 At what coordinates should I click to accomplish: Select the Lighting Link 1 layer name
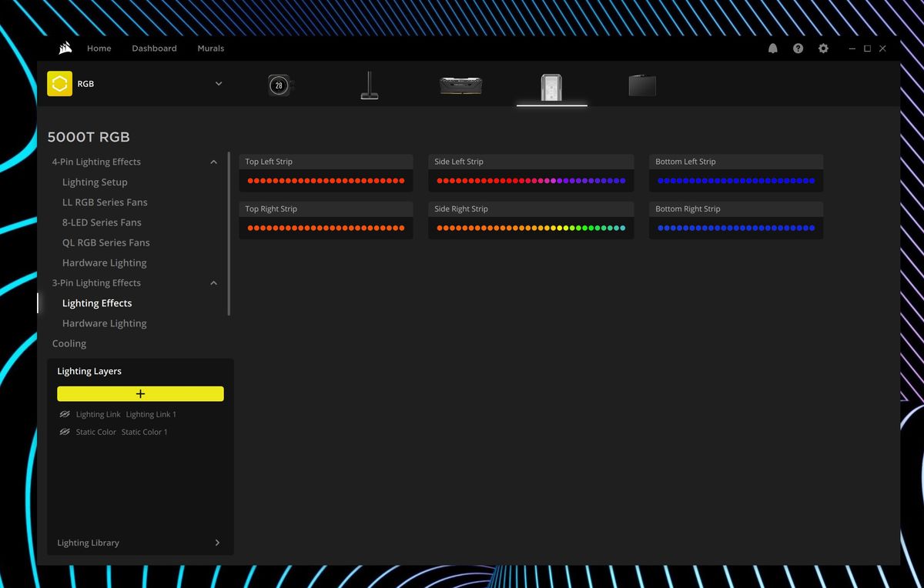click(151, 414)
